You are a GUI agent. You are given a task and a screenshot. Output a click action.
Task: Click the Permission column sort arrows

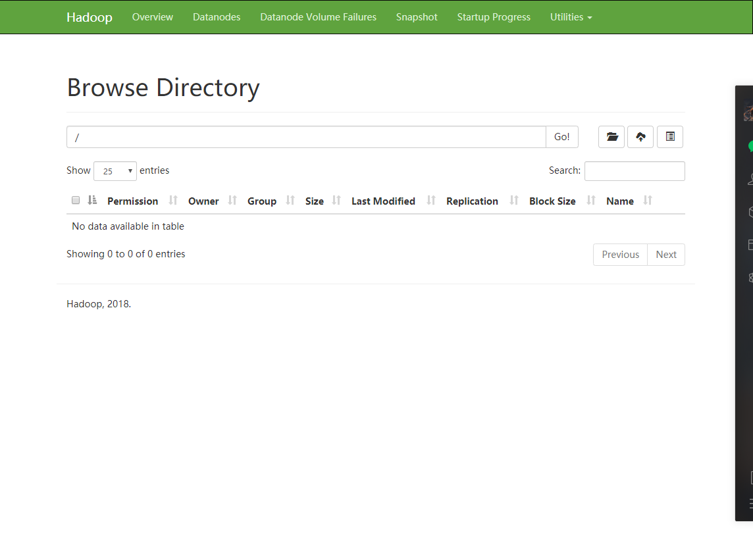point(172,201)
